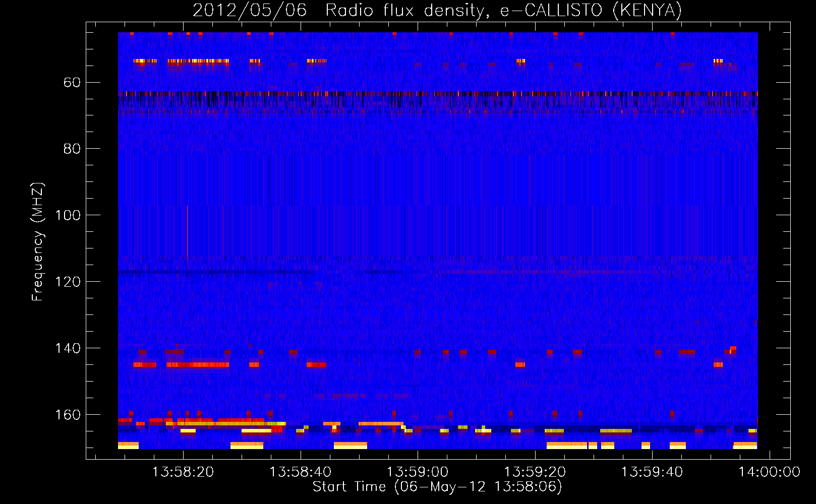Viewport: 816px width, 504px height.
Task: Click the time tick label '13:59:40'
Action: click(x=652, y=472)
